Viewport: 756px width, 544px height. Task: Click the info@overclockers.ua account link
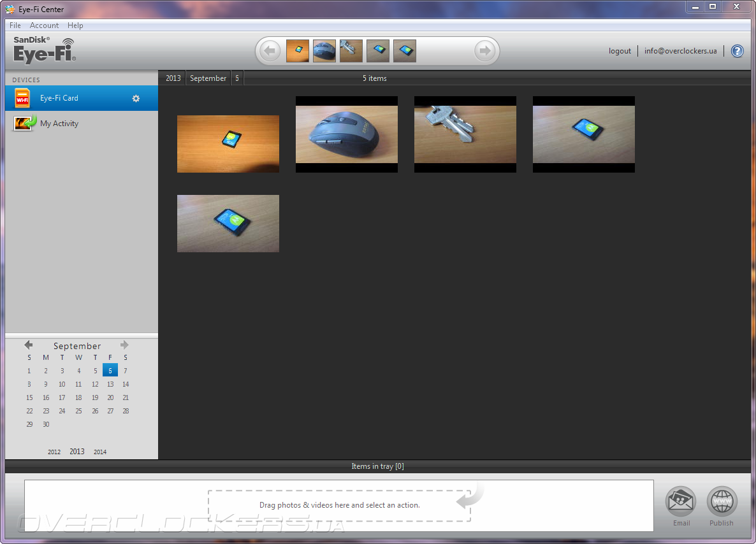[680, 50]
